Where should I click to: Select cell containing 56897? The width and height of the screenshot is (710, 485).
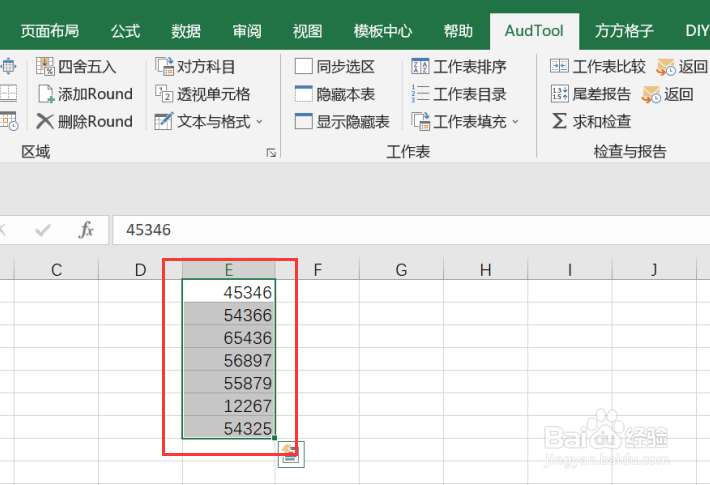229,360
